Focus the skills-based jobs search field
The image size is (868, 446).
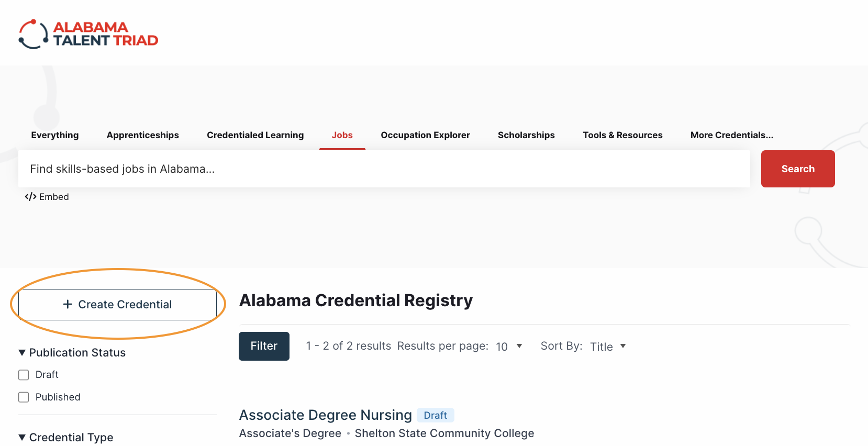(x=384, y=169)
